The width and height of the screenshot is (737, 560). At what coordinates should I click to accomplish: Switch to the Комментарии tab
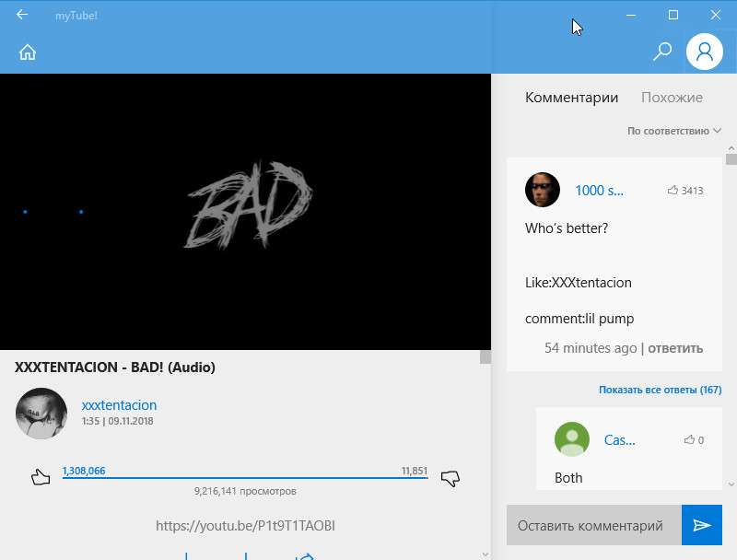(571, 98)
